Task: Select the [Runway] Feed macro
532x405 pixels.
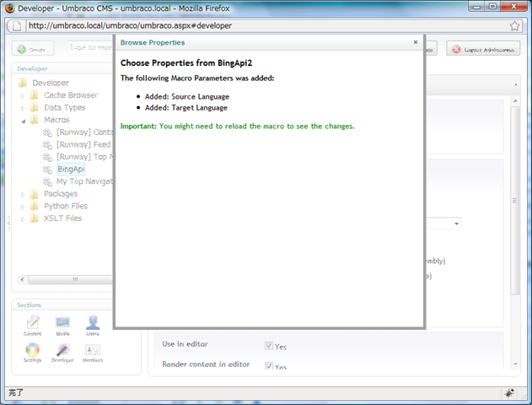Action: point(83,144)
